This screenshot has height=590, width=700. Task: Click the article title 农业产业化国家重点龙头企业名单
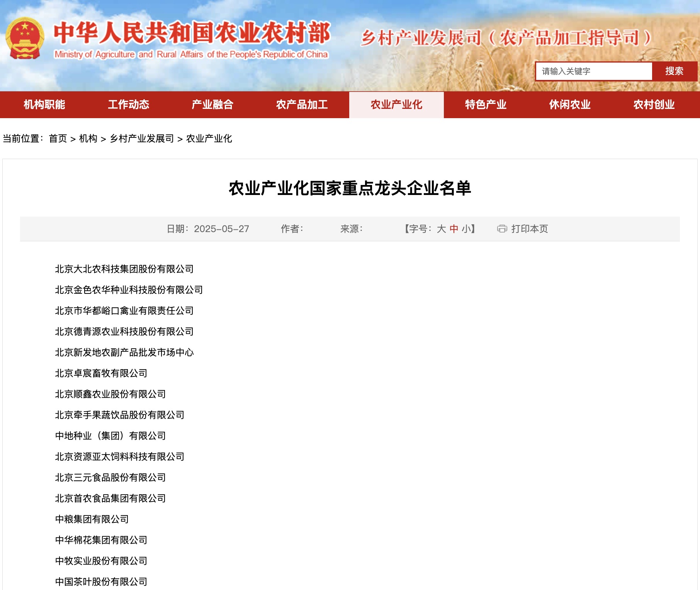350,188
